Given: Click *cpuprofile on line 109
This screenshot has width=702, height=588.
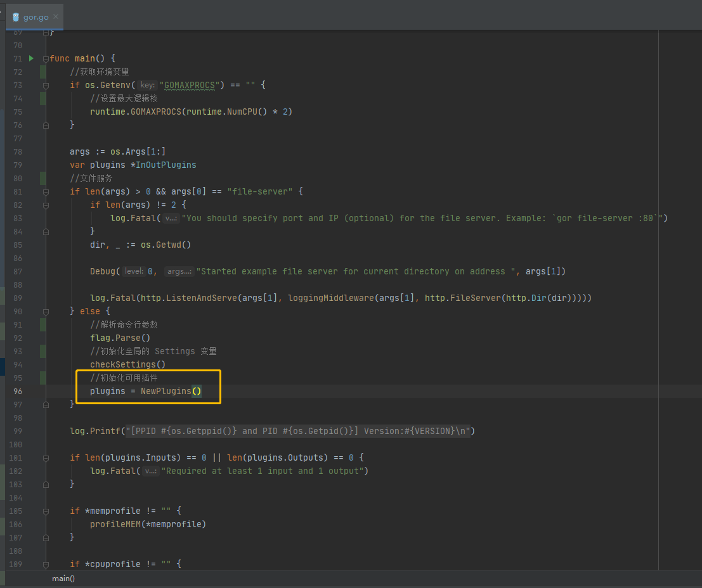Looking at the screenshot, I should tap(112, 564).
